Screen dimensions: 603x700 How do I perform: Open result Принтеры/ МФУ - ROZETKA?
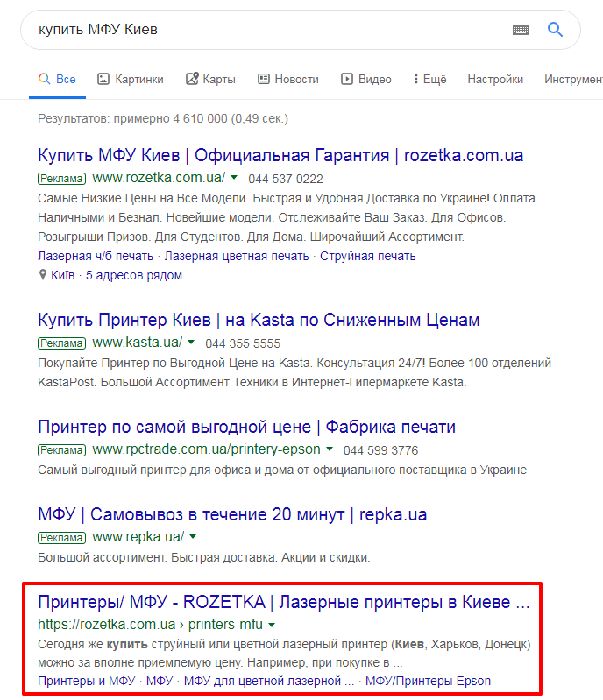click(284, 602)
